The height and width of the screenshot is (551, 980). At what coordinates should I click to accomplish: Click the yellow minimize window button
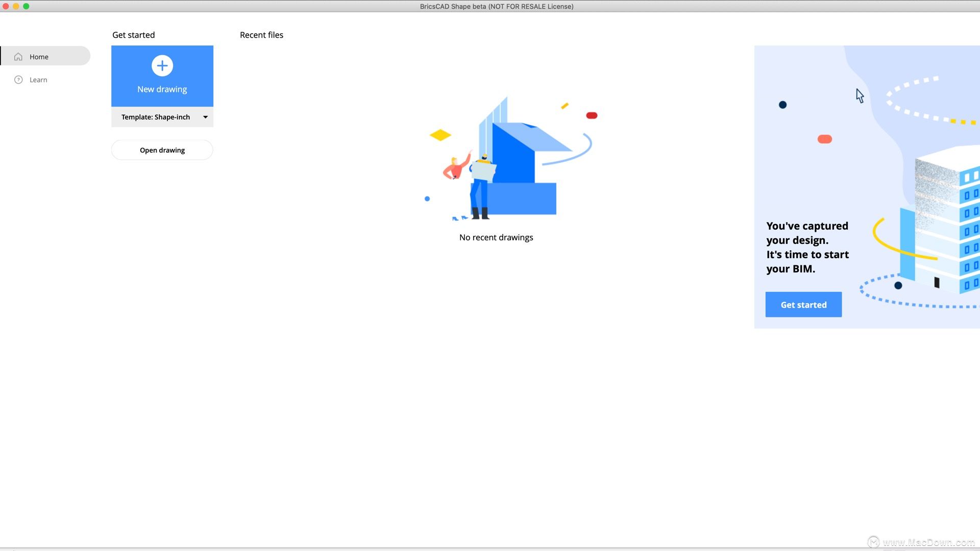[16, 6]
